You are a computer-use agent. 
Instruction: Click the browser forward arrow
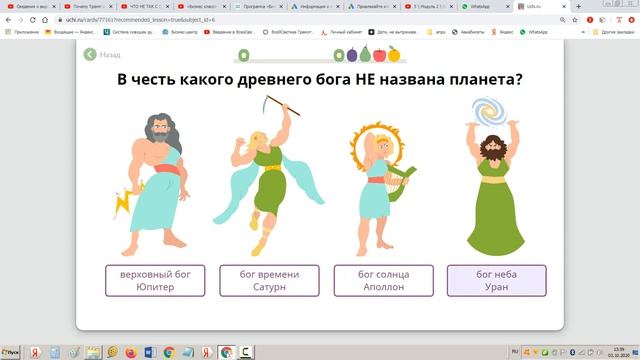click(20, 20)
